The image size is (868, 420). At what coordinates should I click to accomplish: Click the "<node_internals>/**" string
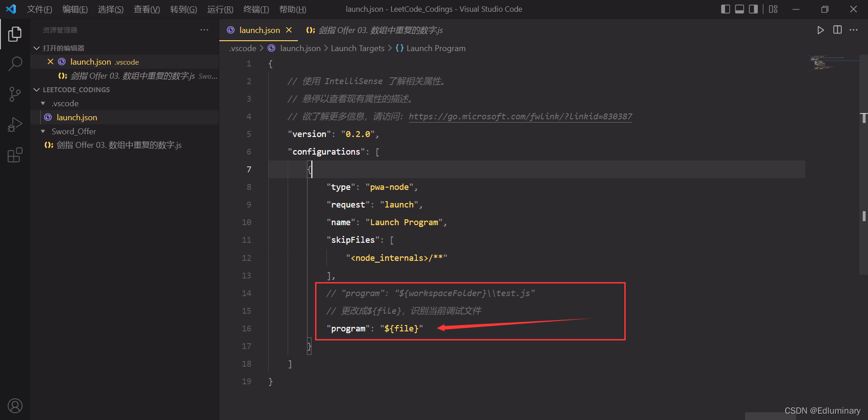click(x=397, y=258)
